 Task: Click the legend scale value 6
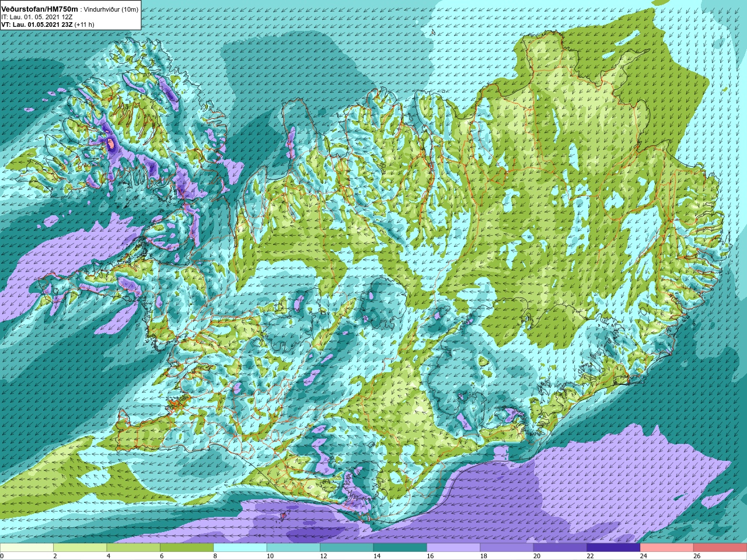tap(162, 556)
